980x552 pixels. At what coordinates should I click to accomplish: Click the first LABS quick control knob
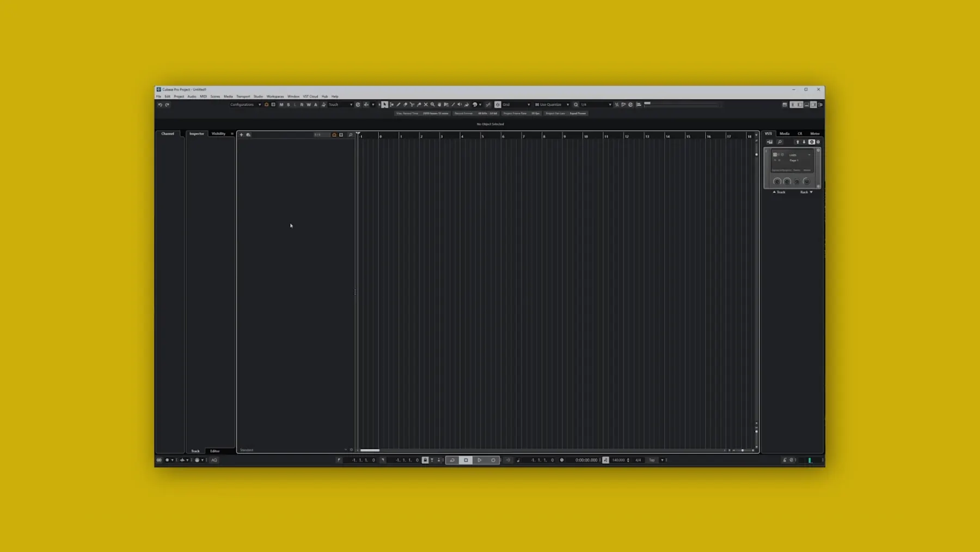pos(777,181)
